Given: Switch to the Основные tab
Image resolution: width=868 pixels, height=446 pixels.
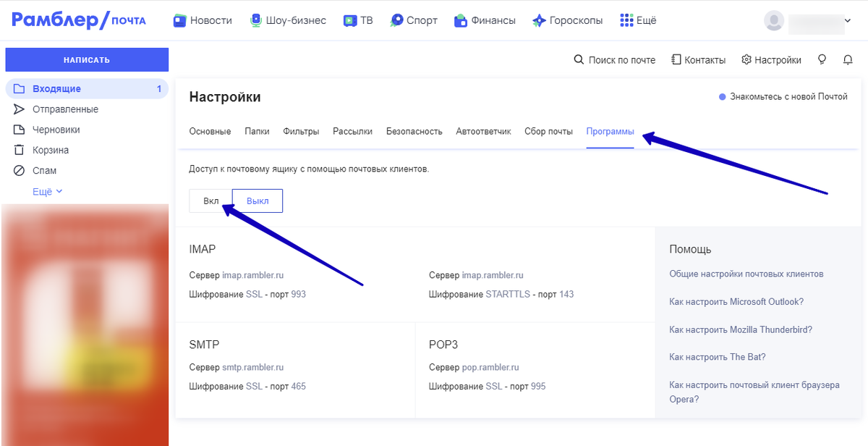Looking at the screenshot, I should (x=210, y=132).
